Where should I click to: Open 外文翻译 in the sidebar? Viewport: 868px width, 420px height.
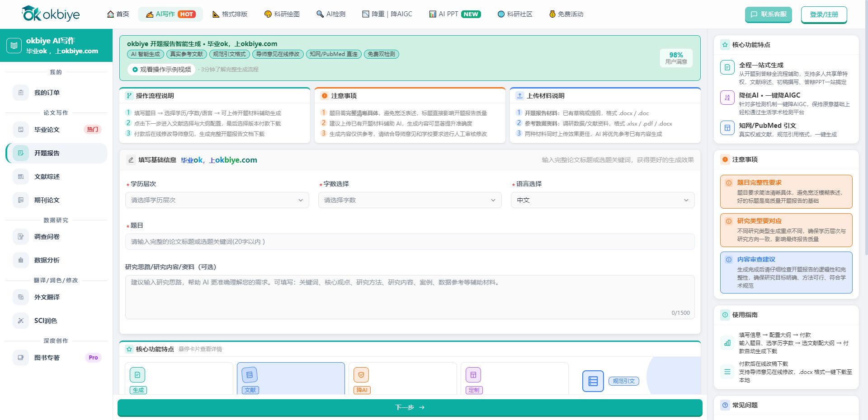(57, 297)
